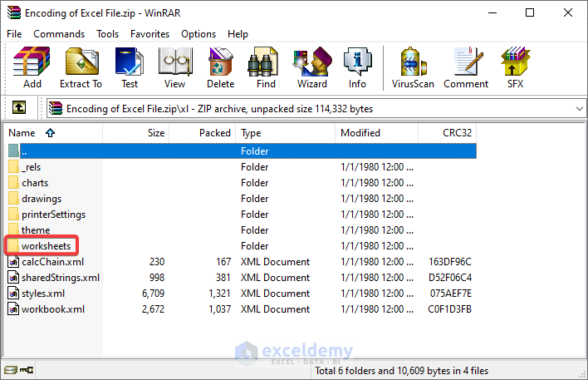This screenshot has width=588, height=380.
Task: Click the size 6,709 of styles.xml
Action: (153, 293)
